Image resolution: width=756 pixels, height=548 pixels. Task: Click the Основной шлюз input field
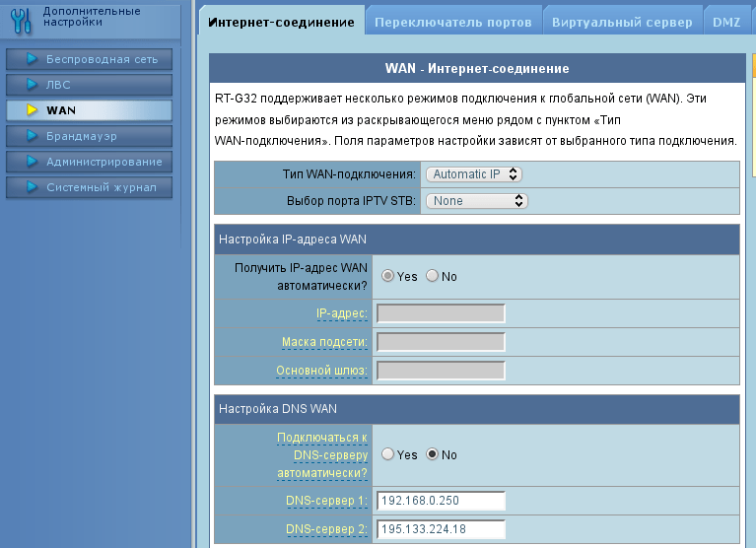pyautogui.click(x=441, y=371)
